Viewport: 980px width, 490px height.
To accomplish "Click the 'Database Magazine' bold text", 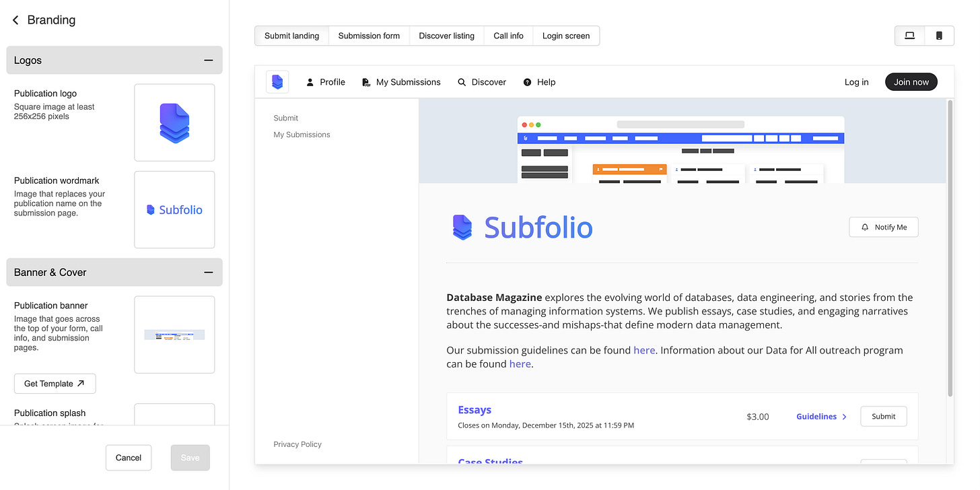I will pyautogui.click(x=494, y=297).
